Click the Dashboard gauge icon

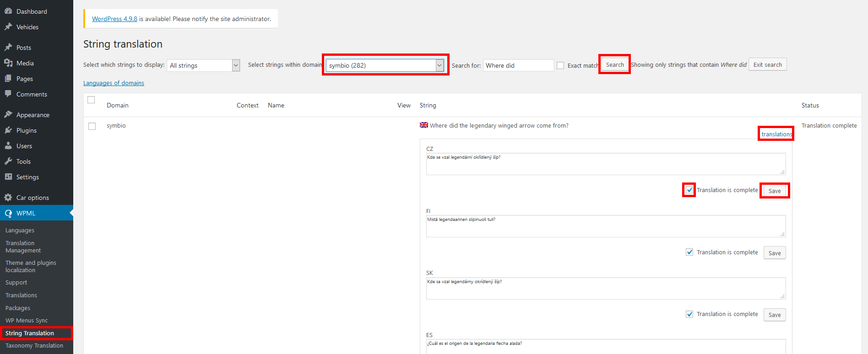8,11
